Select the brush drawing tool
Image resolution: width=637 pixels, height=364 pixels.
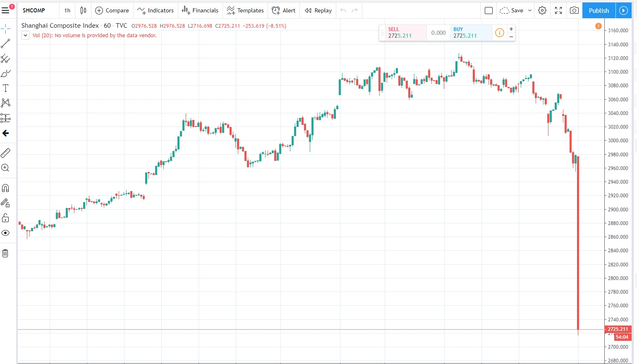point(6,74)
